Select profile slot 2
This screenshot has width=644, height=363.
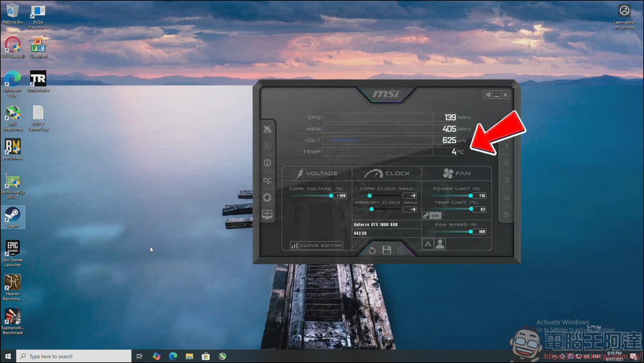point(506,163)
